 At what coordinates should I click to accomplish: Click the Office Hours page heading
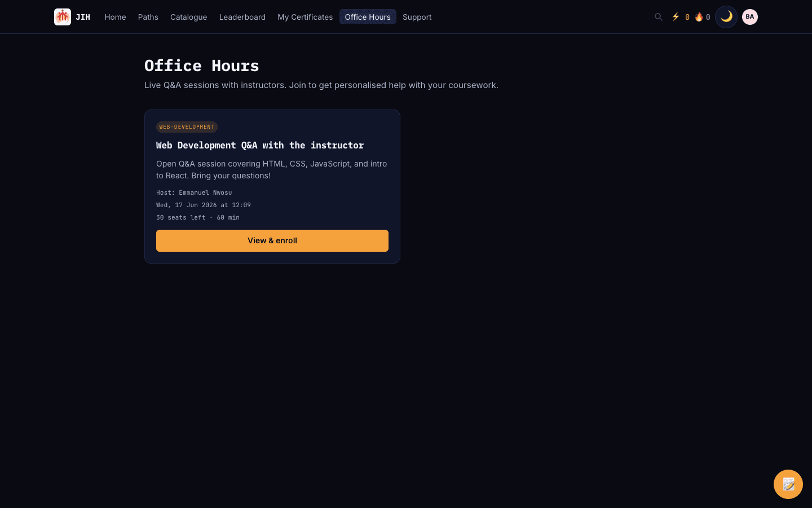202,65
